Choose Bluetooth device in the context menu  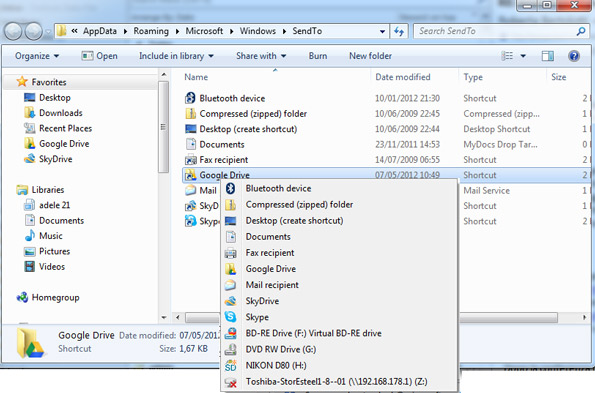pos(339,188)
